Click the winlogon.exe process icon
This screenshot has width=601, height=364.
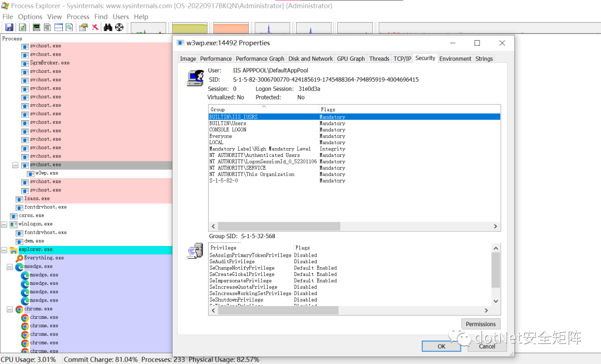(x=13, y=224)
